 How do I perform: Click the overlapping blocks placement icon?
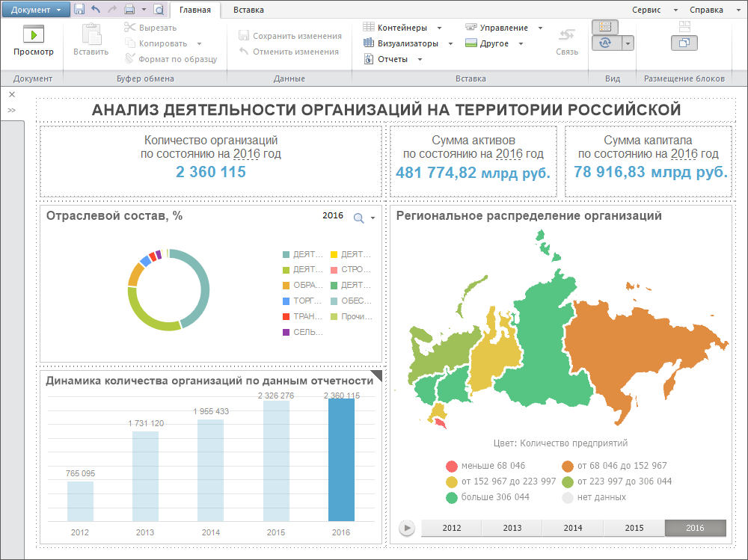click(x=684, y=43)
